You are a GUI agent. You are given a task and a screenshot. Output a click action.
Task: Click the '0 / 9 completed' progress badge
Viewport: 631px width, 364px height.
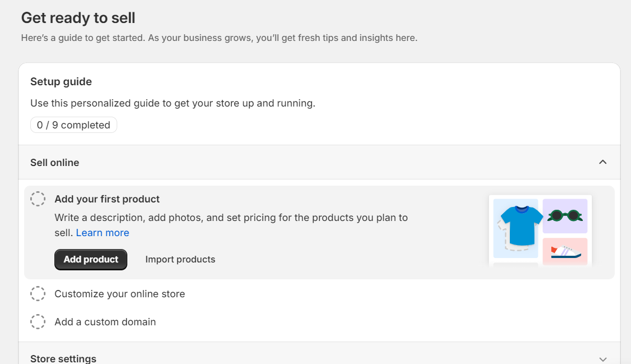click(73, 125)
